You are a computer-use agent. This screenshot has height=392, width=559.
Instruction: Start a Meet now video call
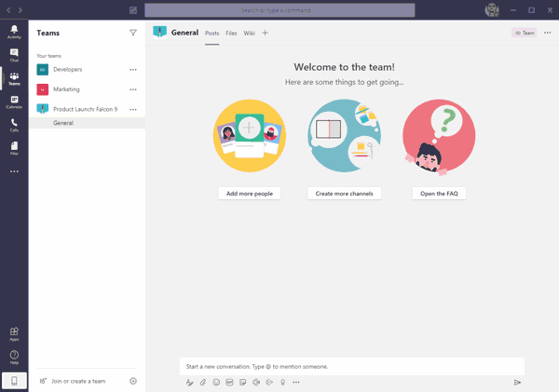(256, 383)
